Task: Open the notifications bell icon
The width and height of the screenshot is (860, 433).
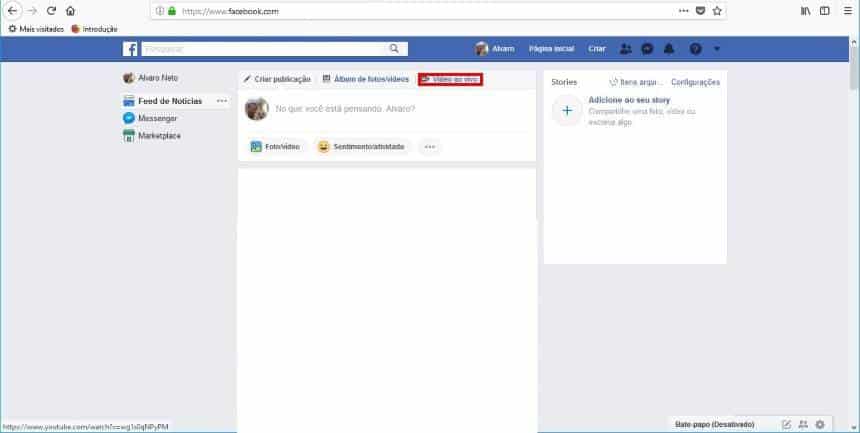Action: coord(669,49)
